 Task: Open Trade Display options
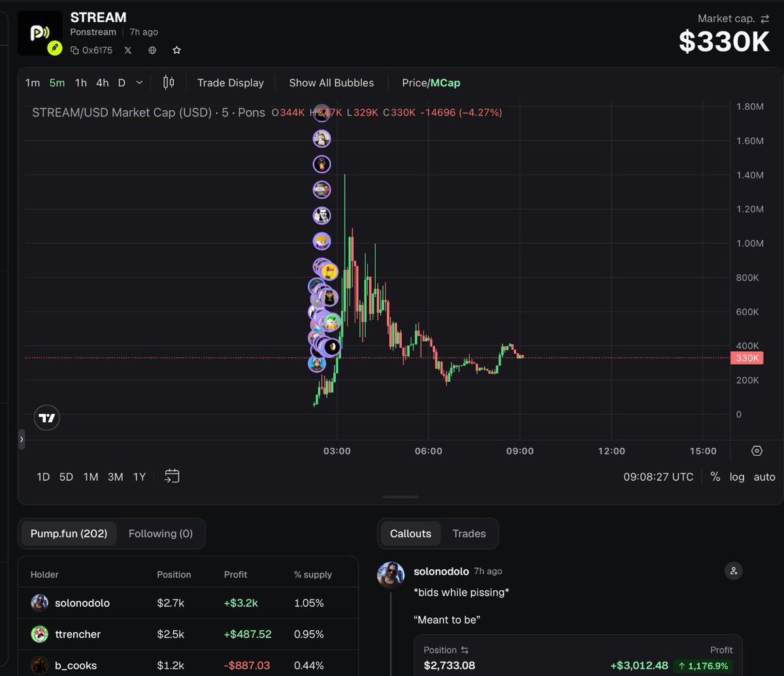click(231, 83)
